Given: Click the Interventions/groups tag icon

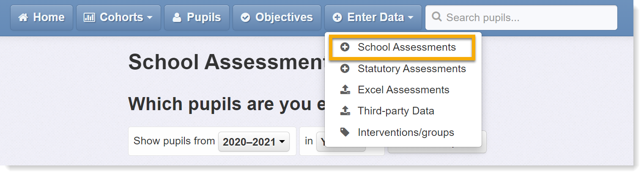Looking at the screenshot, I should coord(345,133).
